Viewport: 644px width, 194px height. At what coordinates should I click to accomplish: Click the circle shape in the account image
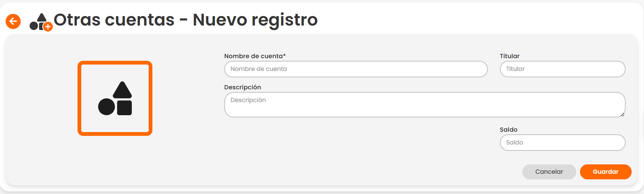[106, 107]
